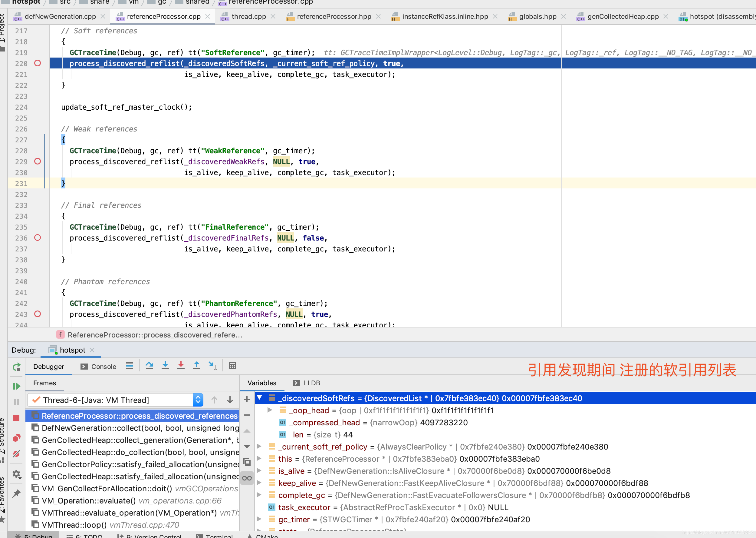Switch to the Console tab
756x538 pixels.
click(x=103, y=367)
